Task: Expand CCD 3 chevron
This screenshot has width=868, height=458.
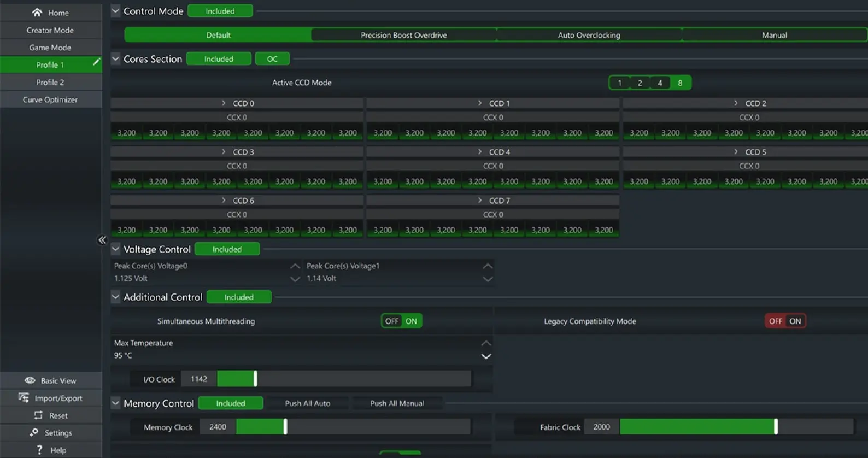Action: [224, 151]
